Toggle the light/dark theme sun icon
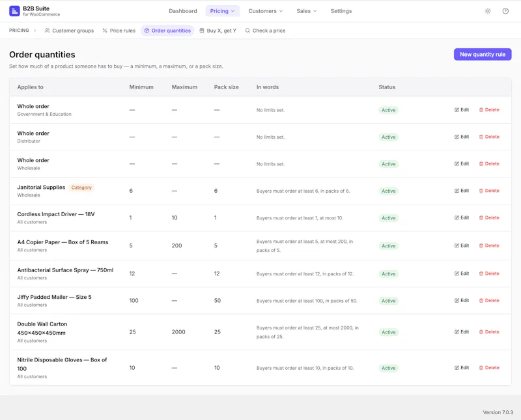521x420 pixels. [487, 11]
